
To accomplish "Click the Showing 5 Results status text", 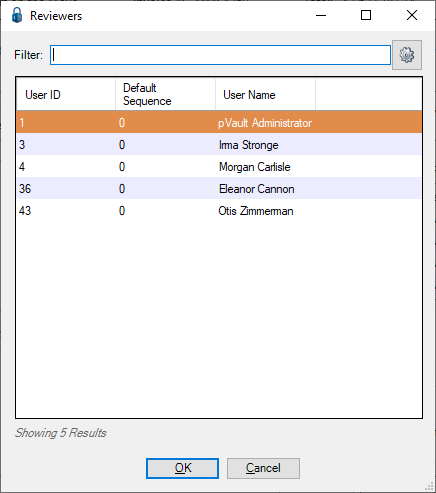I will click(60, 433).
